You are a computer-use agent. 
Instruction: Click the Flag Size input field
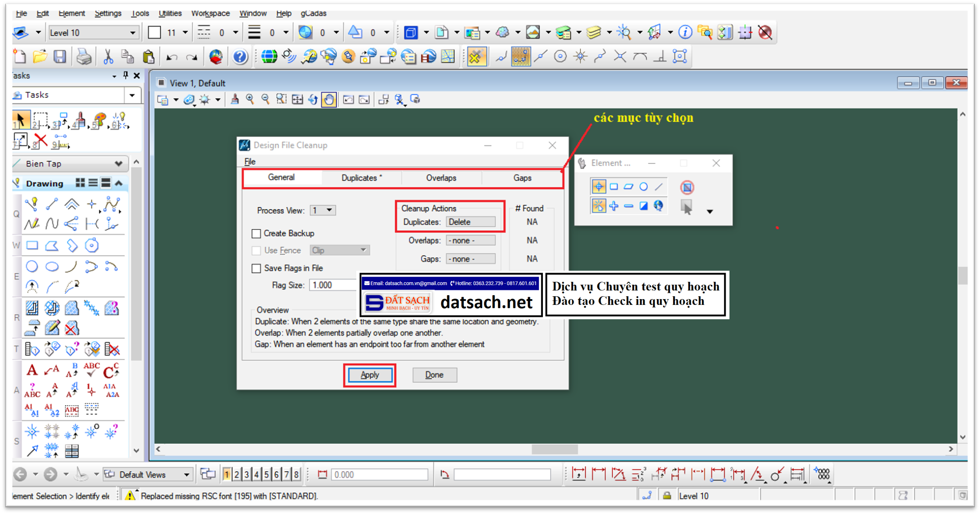(333, 285)
